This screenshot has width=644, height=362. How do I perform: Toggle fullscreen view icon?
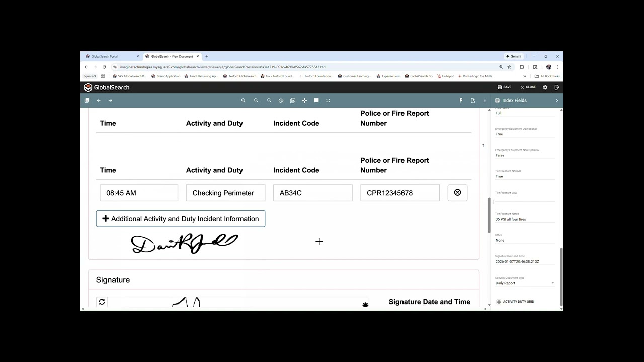tap(328, 100)
